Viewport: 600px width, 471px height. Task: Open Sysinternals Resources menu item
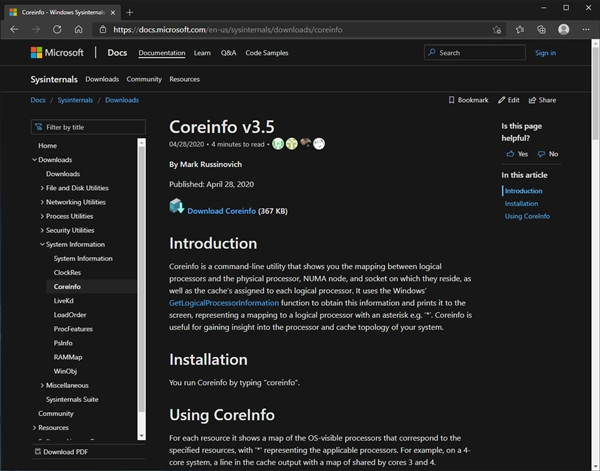pos(184,79)
